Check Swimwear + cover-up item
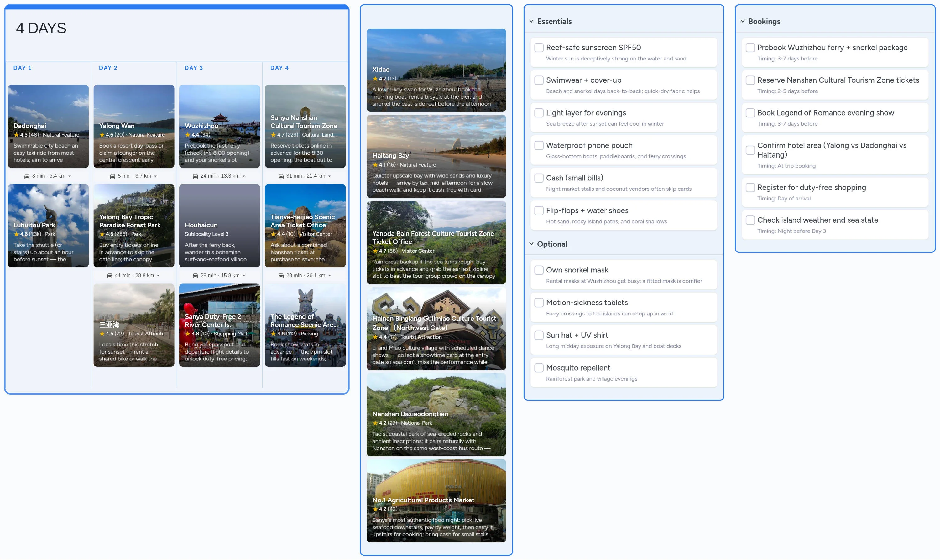940x560 pixels. 539,80
